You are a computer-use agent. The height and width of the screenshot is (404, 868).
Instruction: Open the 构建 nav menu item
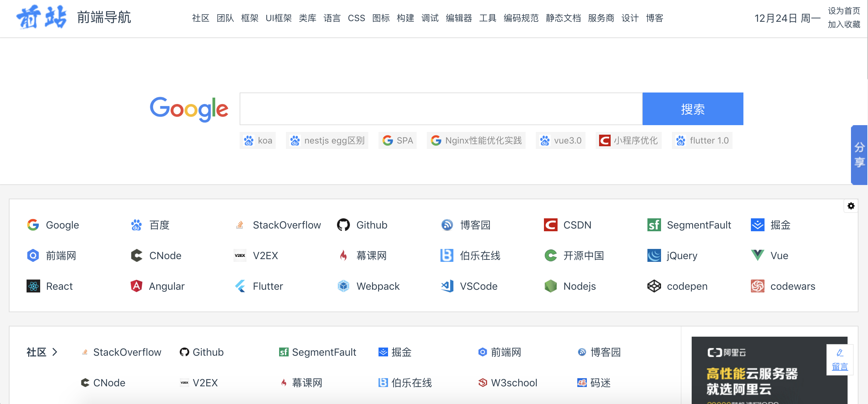pos(405,18)
